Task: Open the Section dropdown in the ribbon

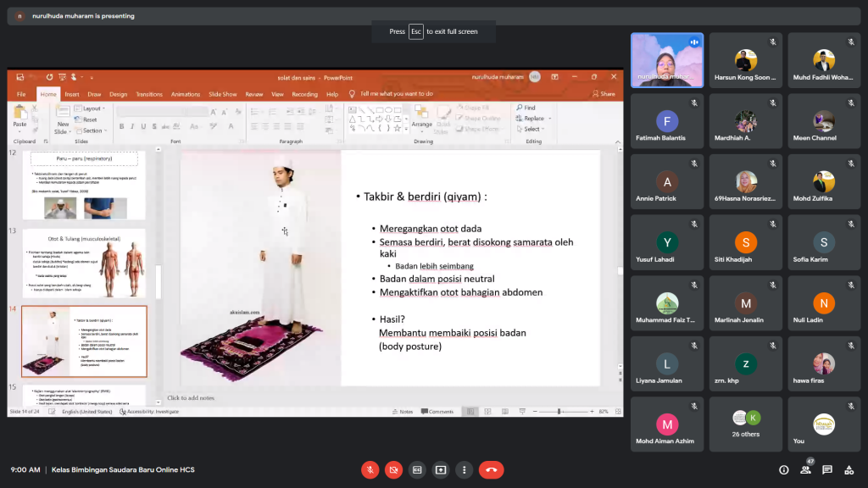Action: tap(92, 130)
